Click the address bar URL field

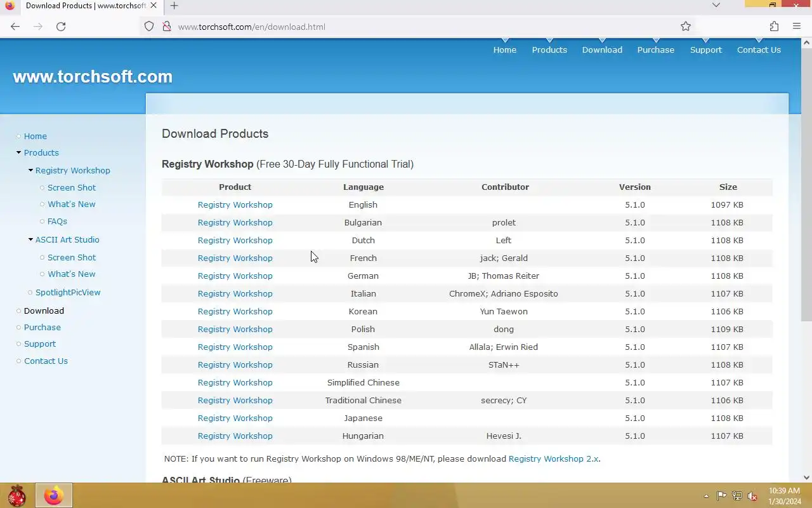pyautogui.click(x=419, y=27)
